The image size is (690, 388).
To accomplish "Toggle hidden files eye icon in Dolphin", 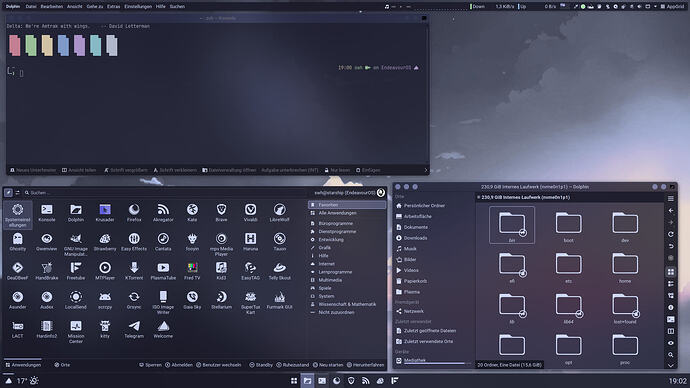I will [x=671, y=343].
